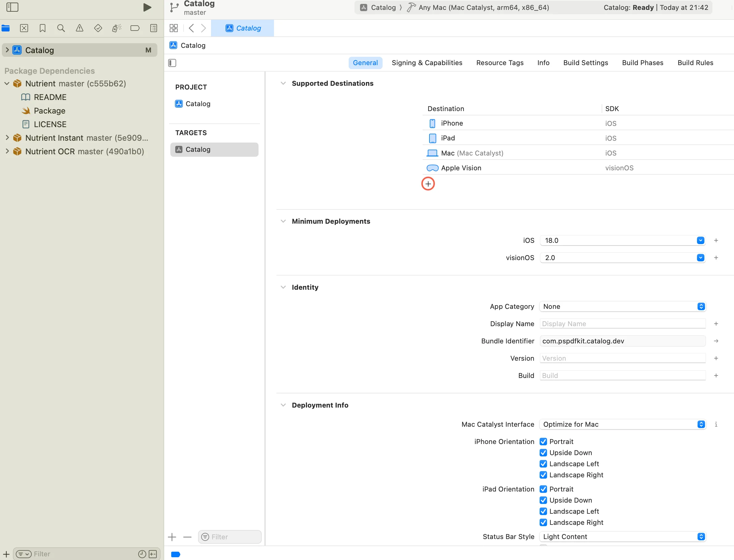Open the Breakpoint navigator

pyautogui.click(x=135, y=28)
